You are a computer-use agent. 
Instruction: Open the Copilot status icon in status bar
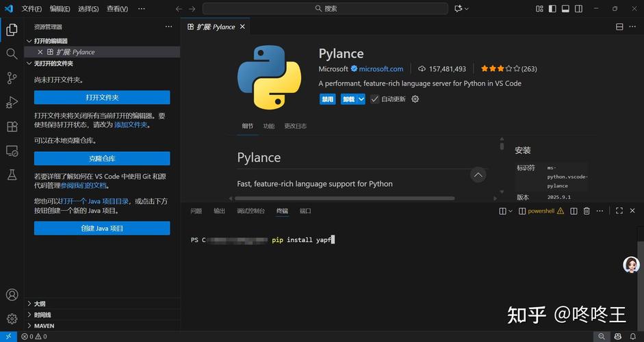pos(617,337)
